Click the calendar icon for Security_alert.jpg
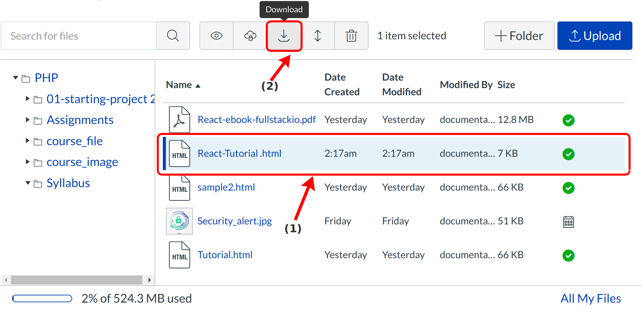This screenshot has width=644, height=334. [568, 222]
